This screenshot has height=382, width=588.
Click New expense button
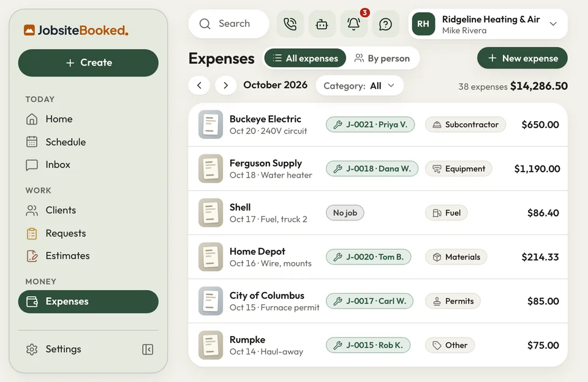[x=522, y=58]
